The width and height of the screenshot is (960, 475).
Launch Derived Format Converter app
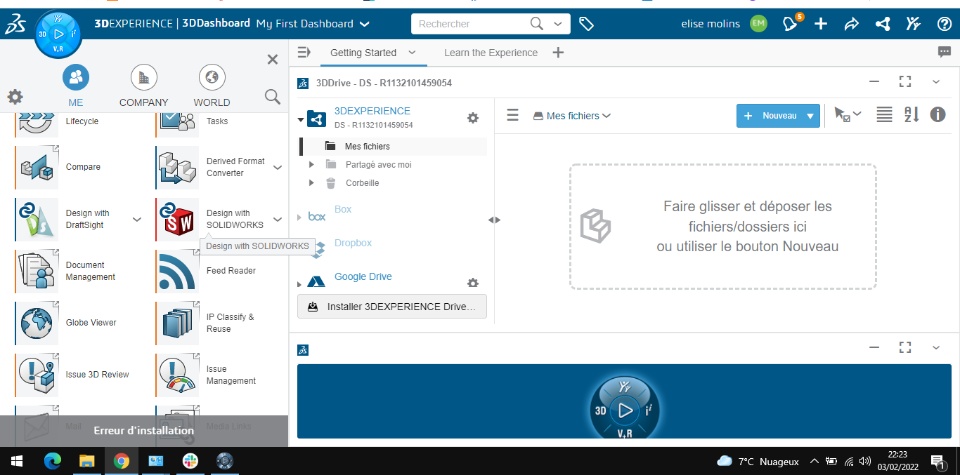[x=178, y=167]
